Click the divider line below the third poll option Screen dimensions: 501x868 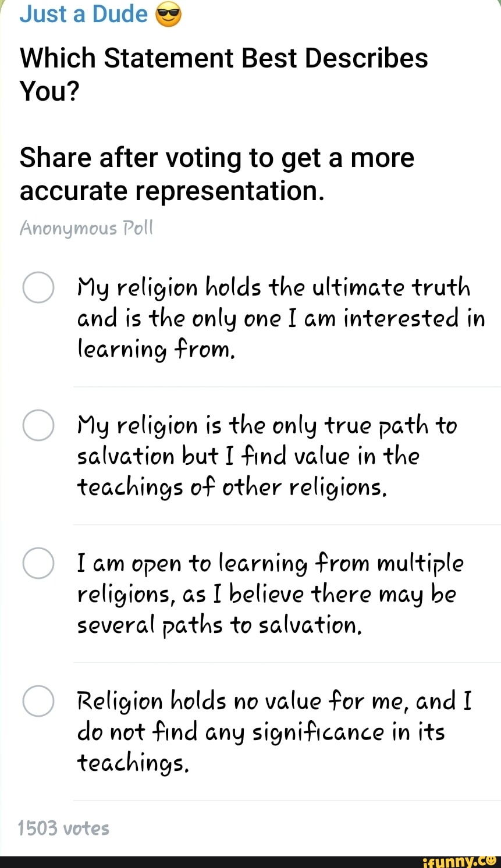286,662
